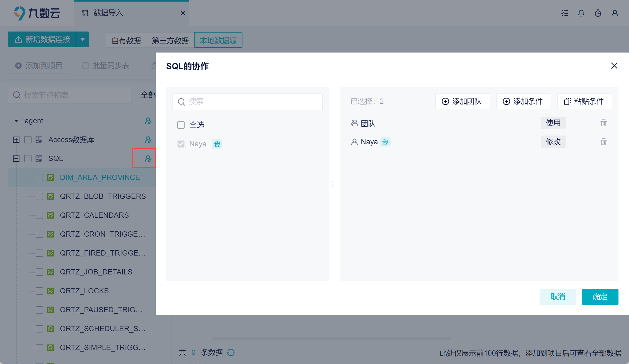Open collaboration icon next to SQL node

tap(148, 158)
